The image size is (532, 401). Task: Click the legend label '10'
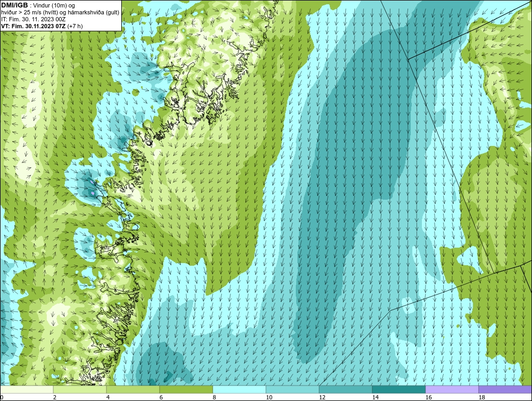269,397
